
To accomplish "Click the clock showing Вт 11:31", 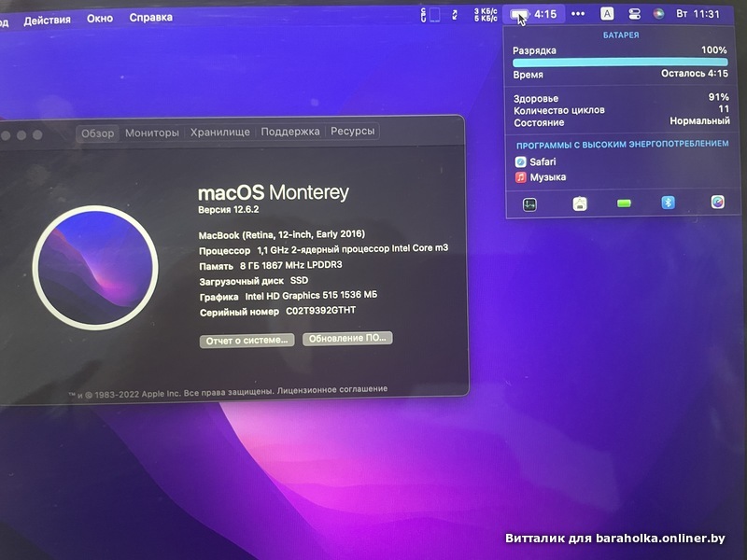I will pos(698,14).
